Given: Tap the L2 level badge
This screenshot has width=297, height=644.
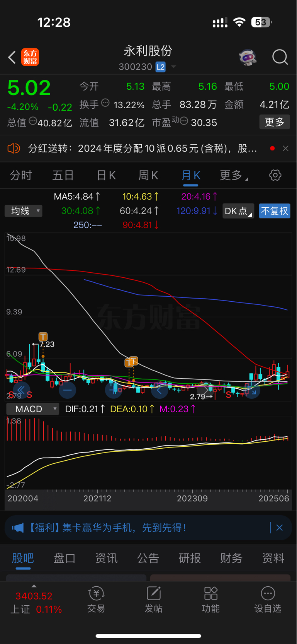Looking at the screenshot, I should pos(160,67).
